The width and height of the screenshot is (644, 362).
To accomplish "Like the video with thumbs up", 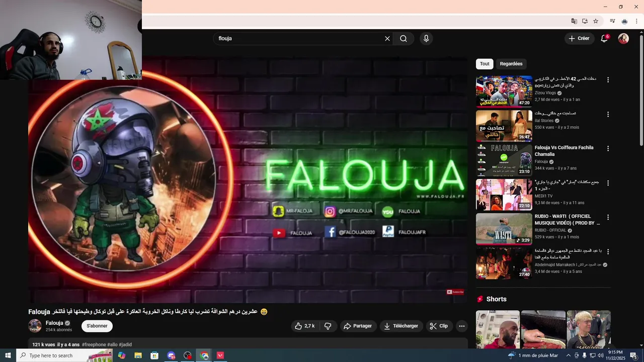I will [305, 326].
